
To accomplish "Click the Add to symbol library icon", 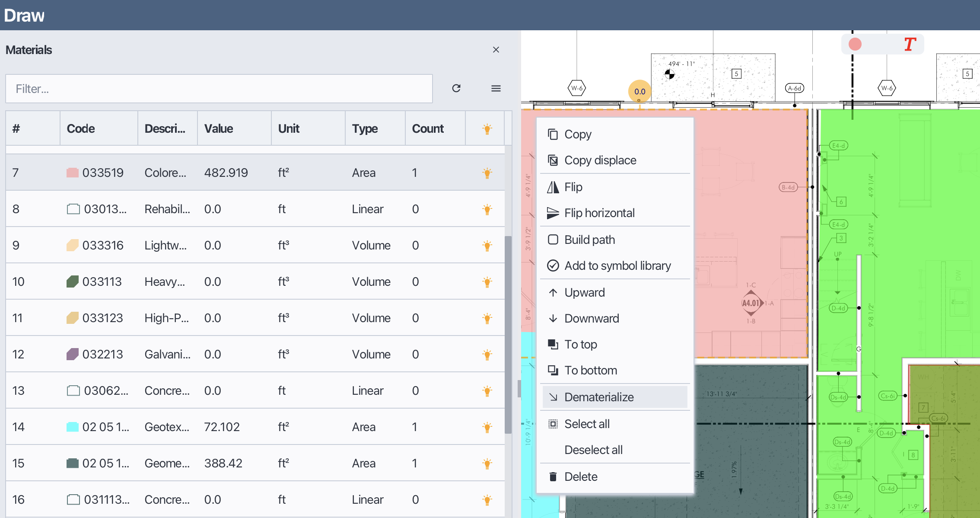I will pyautogui.click(x=553, y=266).
